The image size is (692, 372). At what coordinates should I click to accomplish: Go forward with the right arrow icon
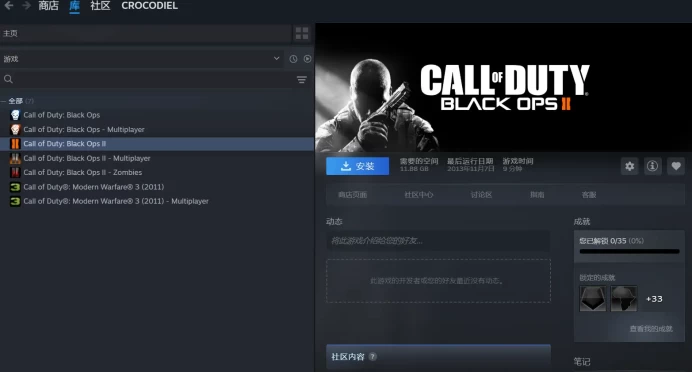click(x=26, y=5)
